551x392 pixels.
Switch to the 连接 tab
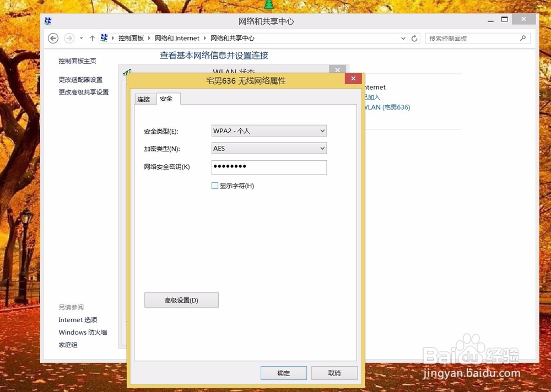(144, 99)
